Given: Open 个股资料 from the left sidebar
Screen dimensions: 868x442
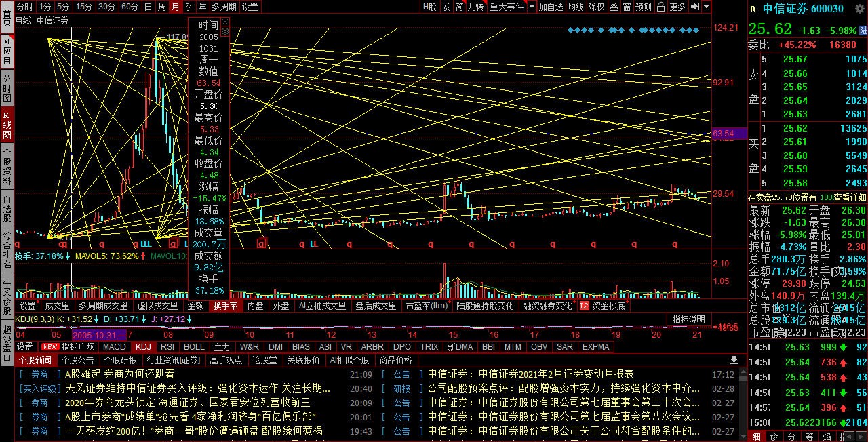Looking at the screenshot, I should (x=7, y=167).
